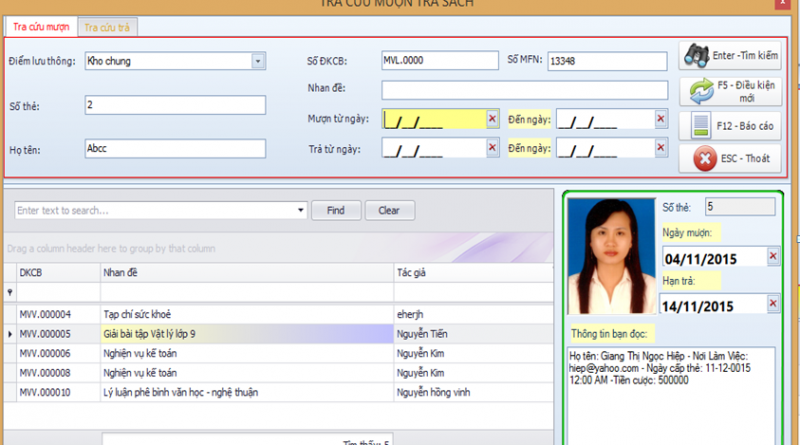The height and width of the screenshot is (445, 800).
Task: Clear the Đến ngày date for Mượn
Action: (x=661, y=119)
